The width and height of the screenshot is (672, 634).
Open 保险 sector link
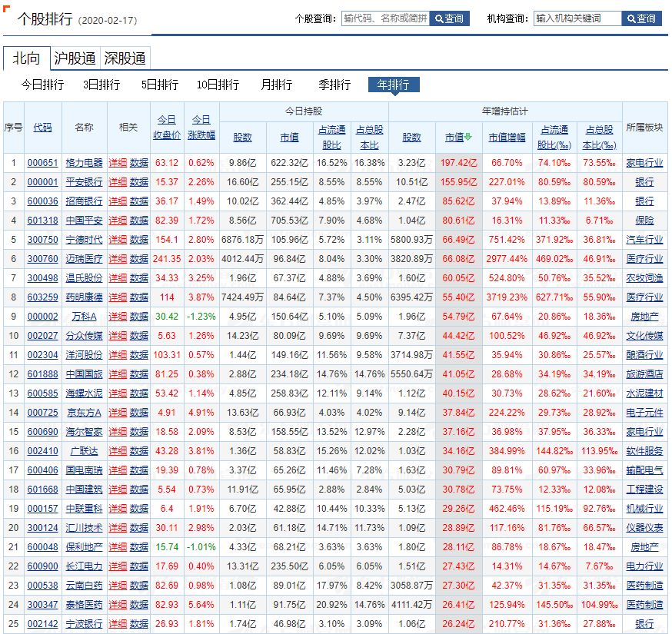coord(644,221)
